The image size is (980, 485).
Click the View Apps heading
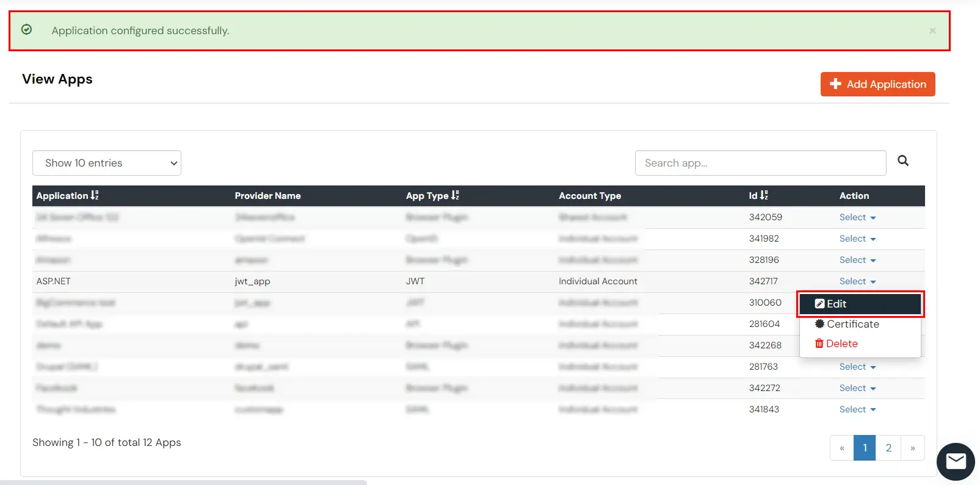[57, 79]
